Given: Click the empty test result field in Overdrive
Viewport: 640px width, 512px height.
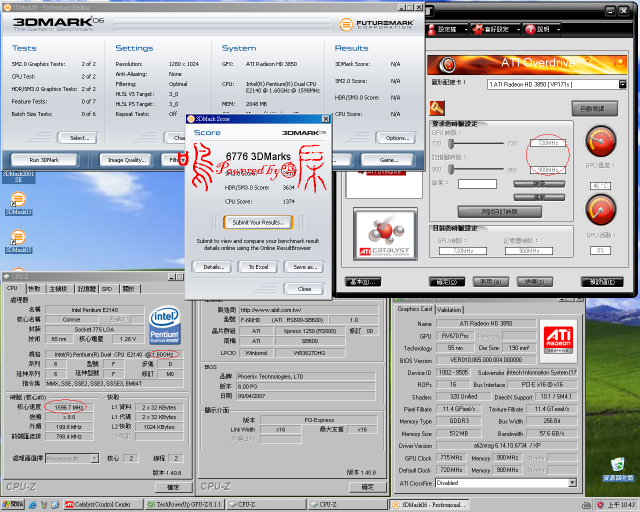Looking at the screenshot, I should tap(477, 184).
